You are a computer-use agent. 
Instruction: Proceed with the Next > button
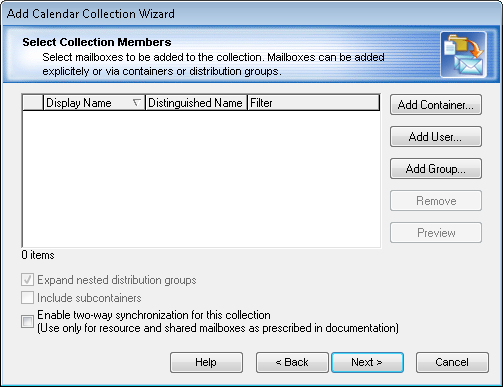pyautogui.click(x=367, y=362)
